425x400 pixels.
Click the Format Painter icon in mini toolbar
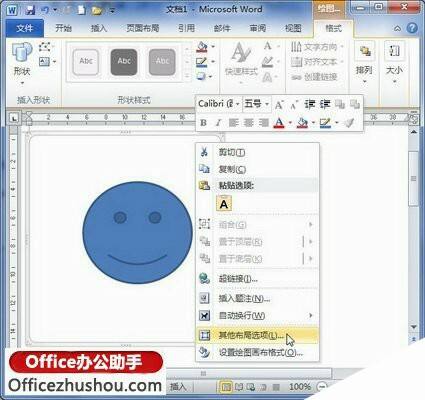[349, 123]
